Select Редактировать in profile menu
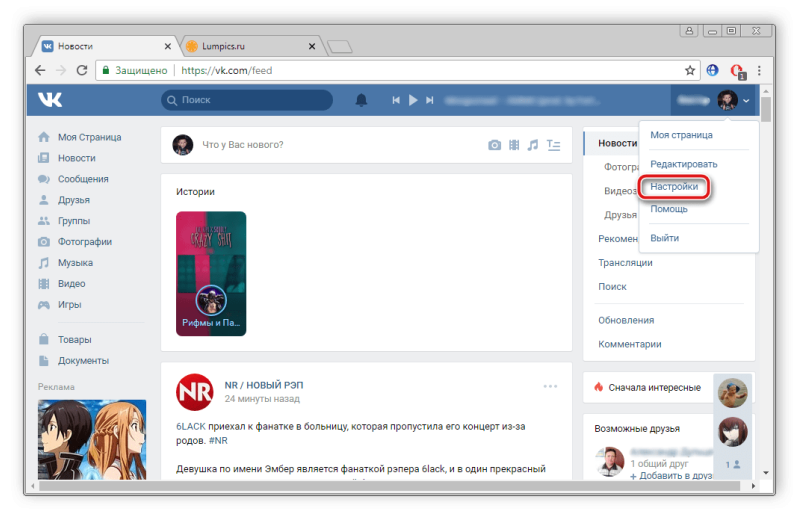 pyautogui.click(x=684, y=164)
